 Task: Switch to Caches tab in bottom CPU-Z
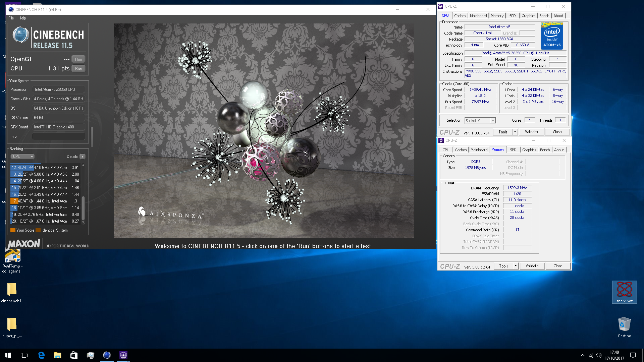pos(461,150)
